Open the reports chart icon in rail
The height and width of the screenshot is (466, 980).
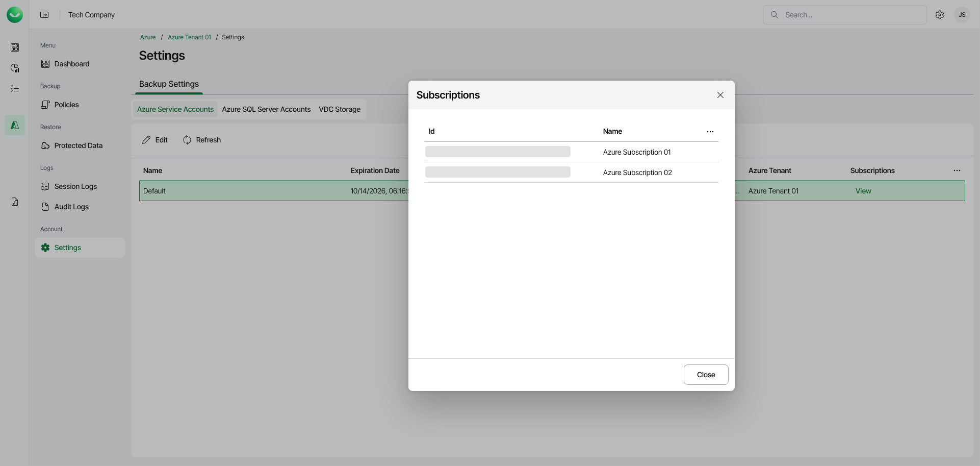pyautogui.click(x=15, y=68)
